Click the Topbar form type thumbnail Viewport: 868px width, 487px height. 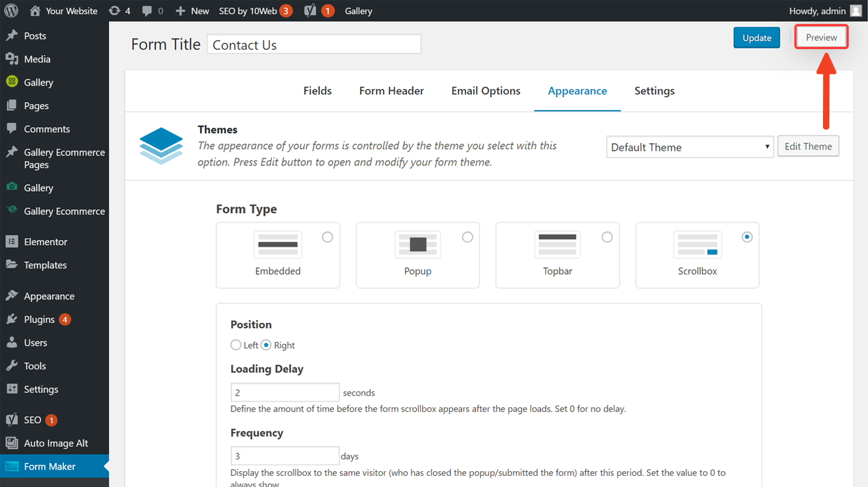coord(557,245)
